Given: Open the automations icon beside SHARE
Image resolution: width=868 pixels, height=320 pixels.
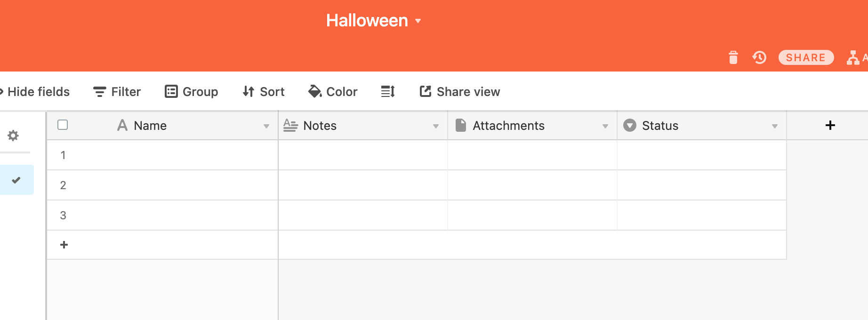Looking at the screenshot, I should [x=853, y=57].
